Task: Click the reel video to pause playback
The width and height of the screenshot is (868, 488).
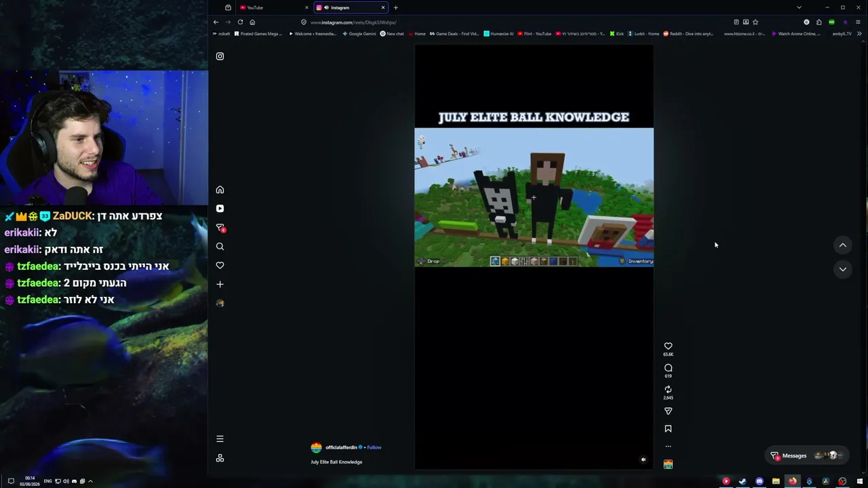Action: (x=534, y=258)
